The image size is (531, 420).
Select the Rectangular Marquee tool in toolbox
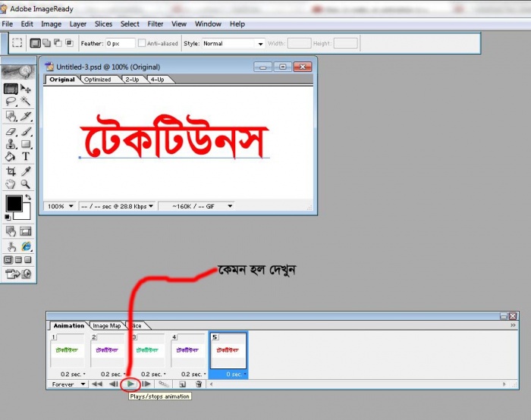(11, 89)
